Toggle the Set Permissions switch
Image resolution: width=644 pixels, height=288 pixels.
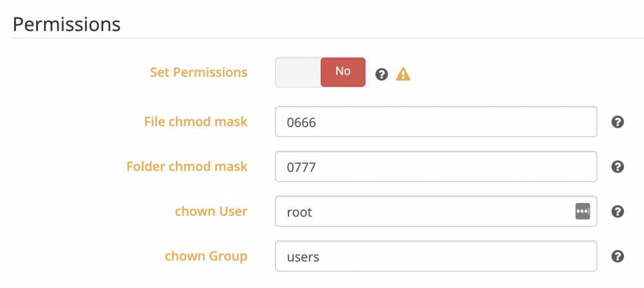(x=320, y=72)
